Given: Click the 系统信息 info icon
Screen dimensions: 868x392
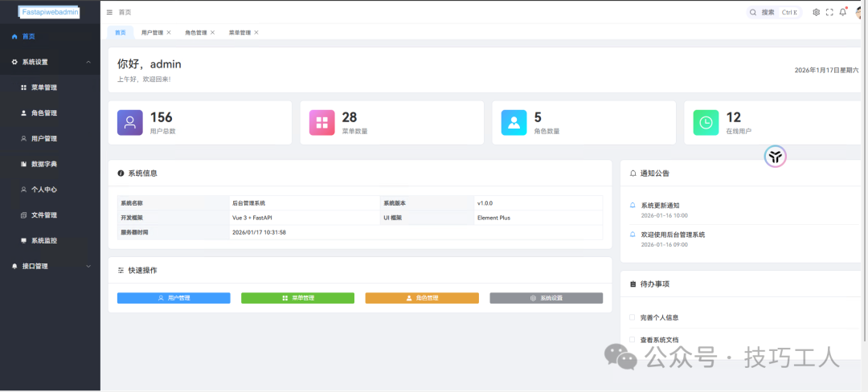Looking at the screenshot, I should click(x=121, y=173).
